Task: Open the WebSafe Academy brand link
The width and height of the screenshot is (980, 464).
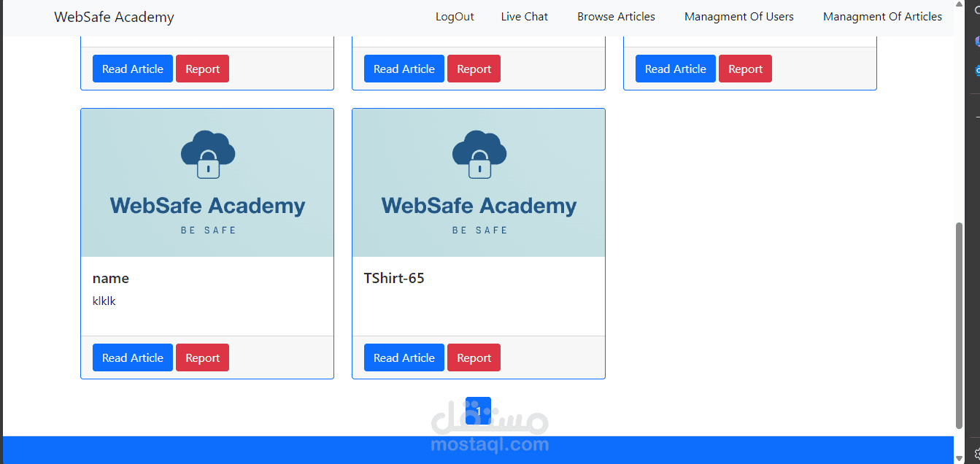Action: click(x=114, y=17)
